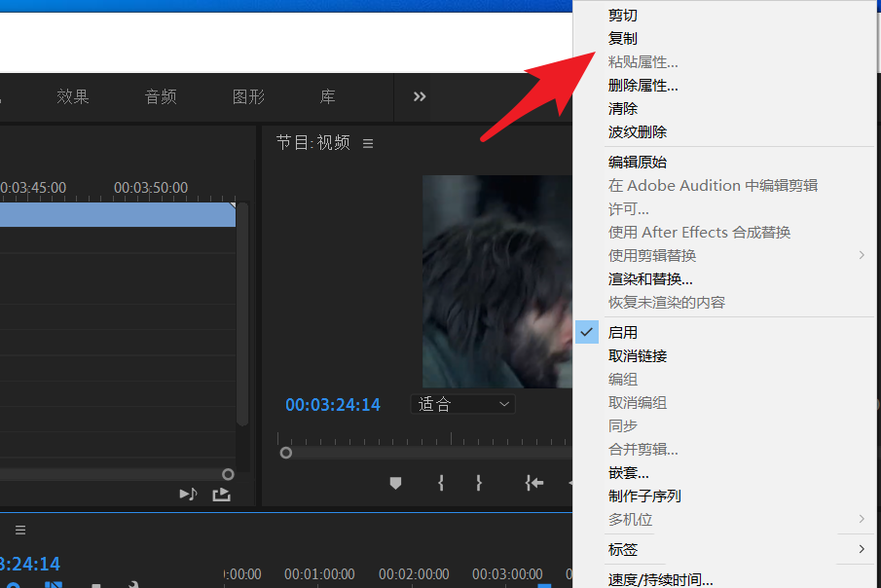Click the source panel zoom scroll handle circle
The width and height of the screenshot is (881, 588).
point(228,474)
